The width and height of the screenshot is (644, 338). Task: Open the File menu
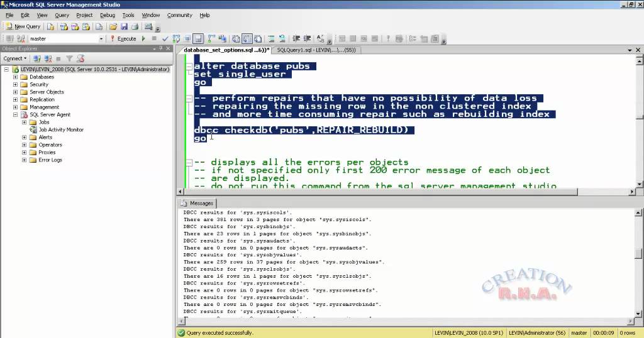tap(9, 15)
